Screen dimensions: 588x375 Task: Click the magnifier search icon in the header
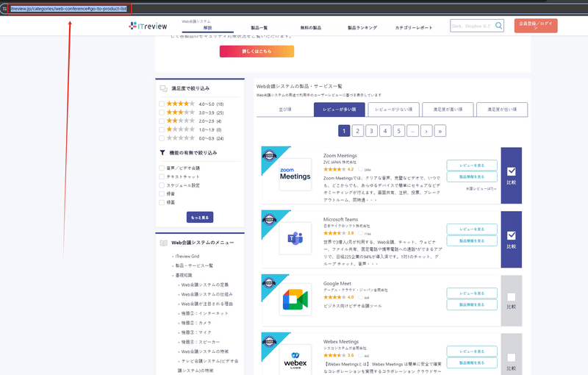point(498,26)
